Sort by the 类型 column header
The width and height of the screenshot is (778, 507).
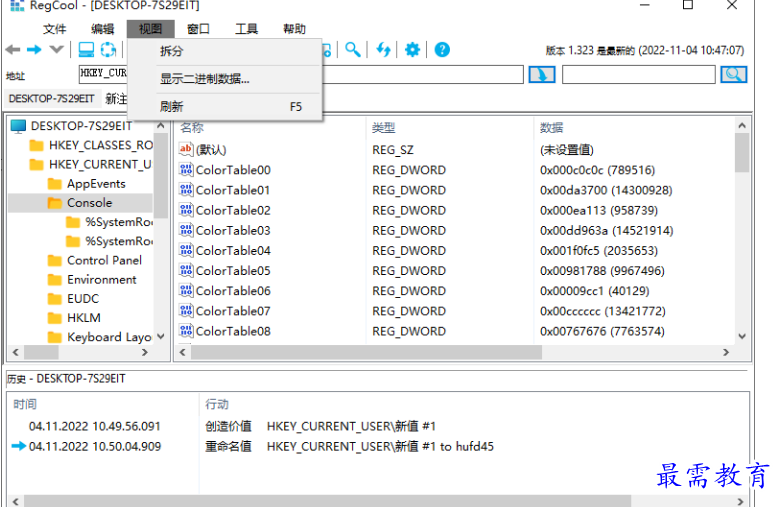[x=384, y=127]
